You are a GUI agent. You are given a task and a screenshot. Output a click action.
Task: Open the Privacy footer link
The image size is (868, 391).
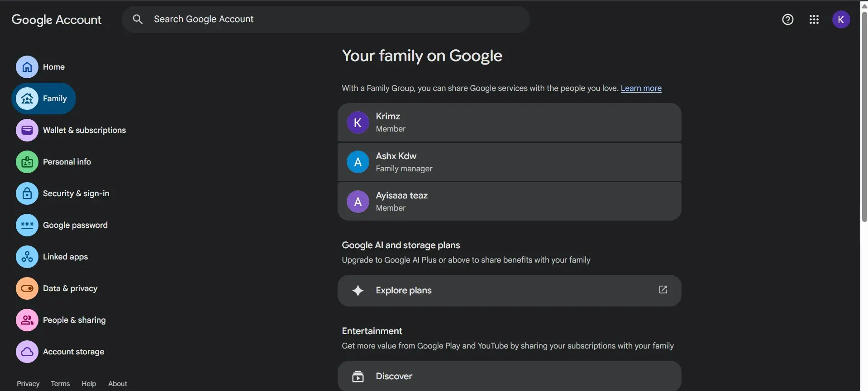click(x=28, y=384)
